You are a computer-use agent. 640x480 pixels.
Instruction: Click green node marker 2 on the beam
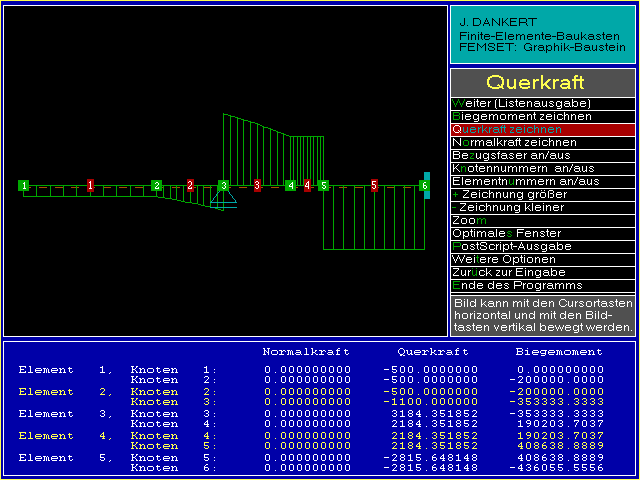tap(156, 185)
